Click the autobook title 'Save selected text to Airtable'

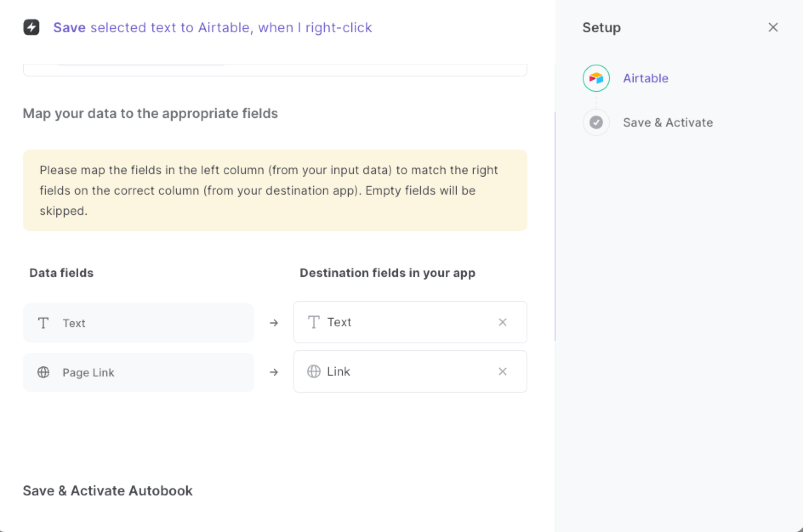(x=212, y=28)
